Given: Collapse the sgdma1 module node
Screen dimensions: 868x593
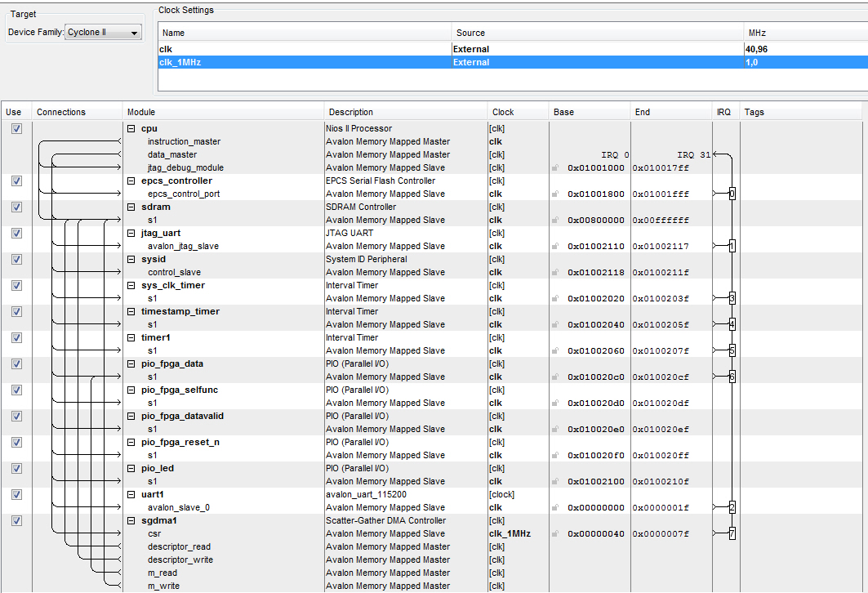Looking at the screenshot, I should tap(131, 521).
